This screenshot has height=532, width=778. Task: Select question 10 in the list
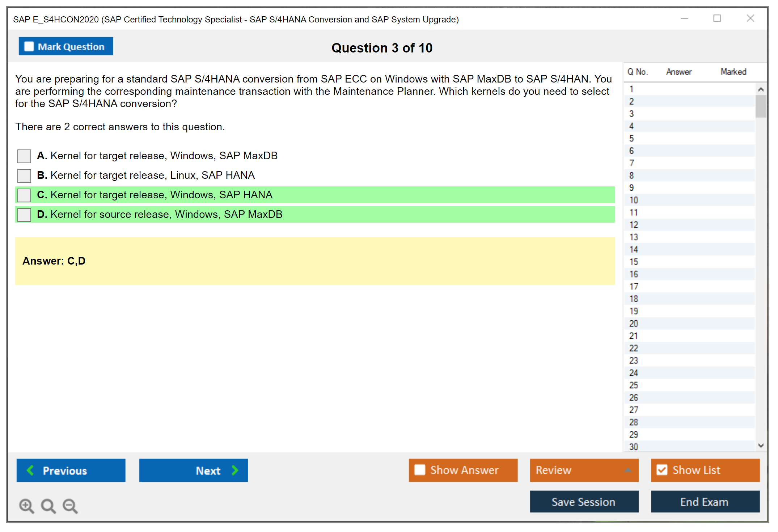pos(634,200)
